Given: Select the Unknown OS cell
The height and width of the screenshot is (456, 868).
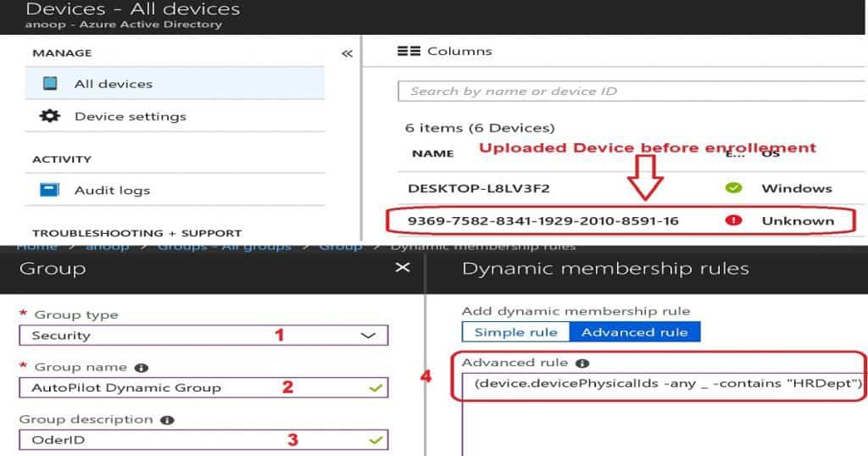Looking at the screenshot, I should 798,221.
